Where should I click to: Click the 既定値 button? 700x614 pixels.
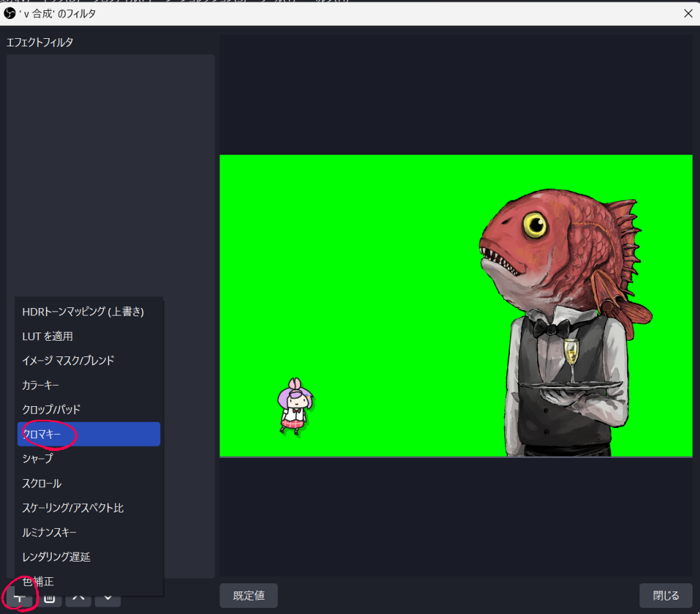click(x=249, y=596)
